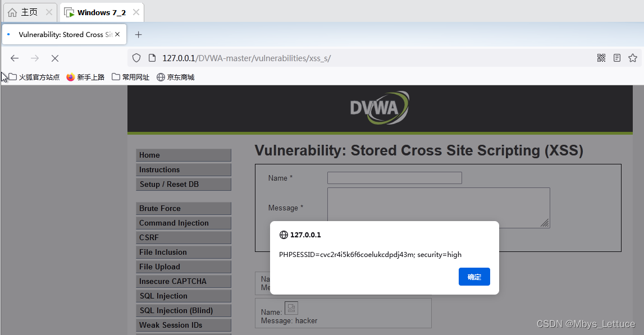Image resolution: width=644 pixels, height=335 pixels.
Task: Select the Vulnerability: Stored Cross Site browser tab
Action: tap(65, 34)
